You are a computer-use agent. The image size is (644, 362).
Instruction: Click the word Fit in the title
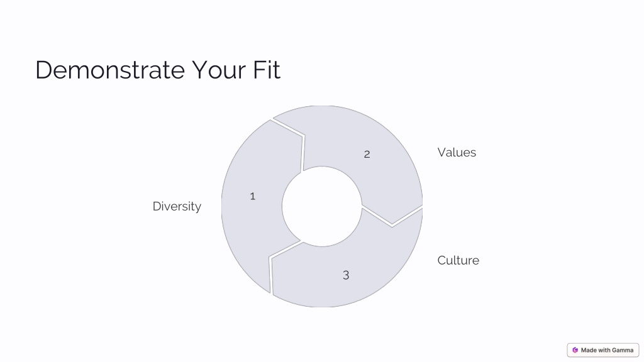pyautogui.click(x=267, y=70)
